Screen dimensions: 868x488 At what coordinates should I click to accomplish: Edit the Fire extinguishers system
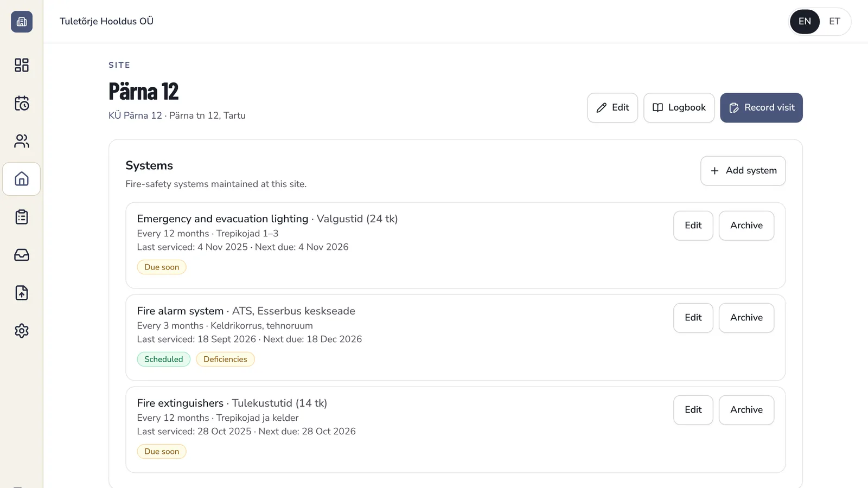693,410
